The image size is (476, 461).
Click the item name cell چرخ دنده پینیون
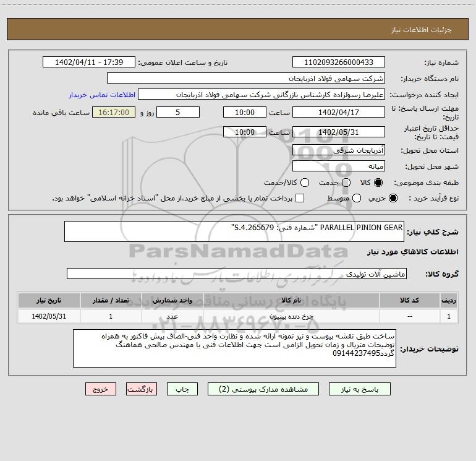(291, 316)
